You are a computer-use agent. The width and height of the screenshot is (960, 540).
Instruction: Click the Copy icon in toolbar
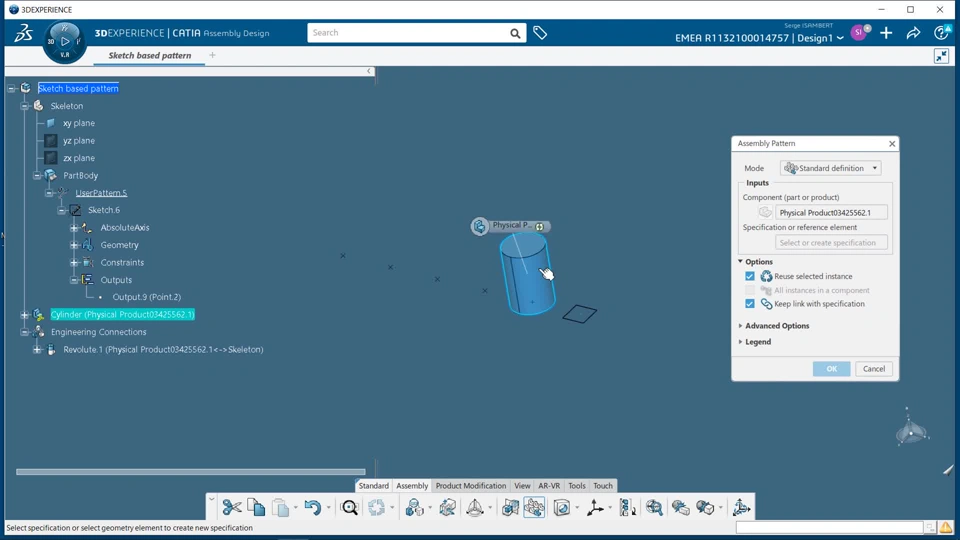coord(256,508)
